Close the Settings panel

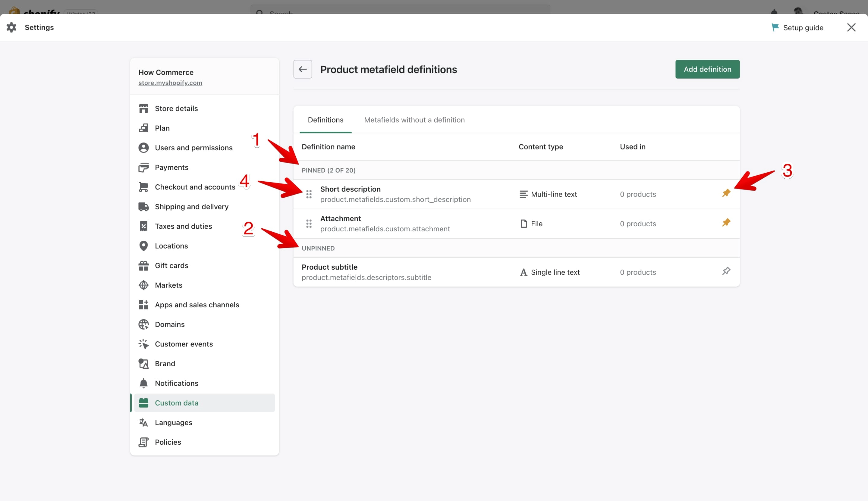pyautogui.click(x=851, y=27)
